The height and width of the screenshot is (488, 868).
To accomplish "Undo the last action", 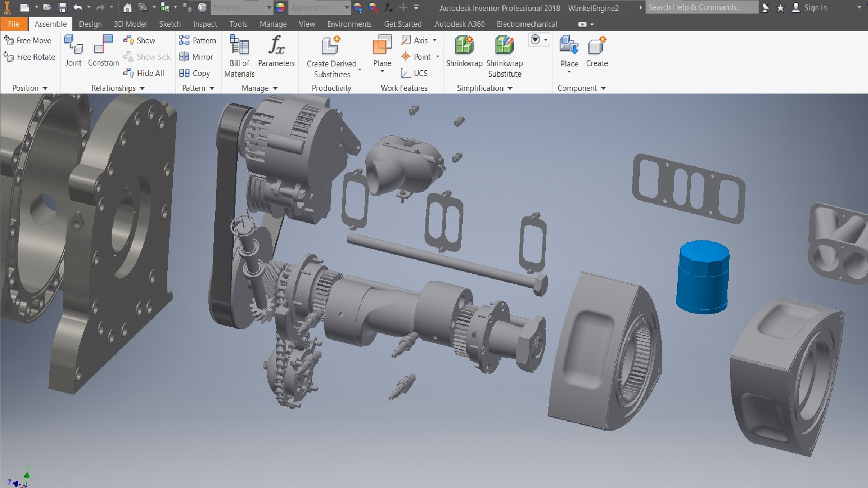I will pyautogui.click(x=78, y=7).
